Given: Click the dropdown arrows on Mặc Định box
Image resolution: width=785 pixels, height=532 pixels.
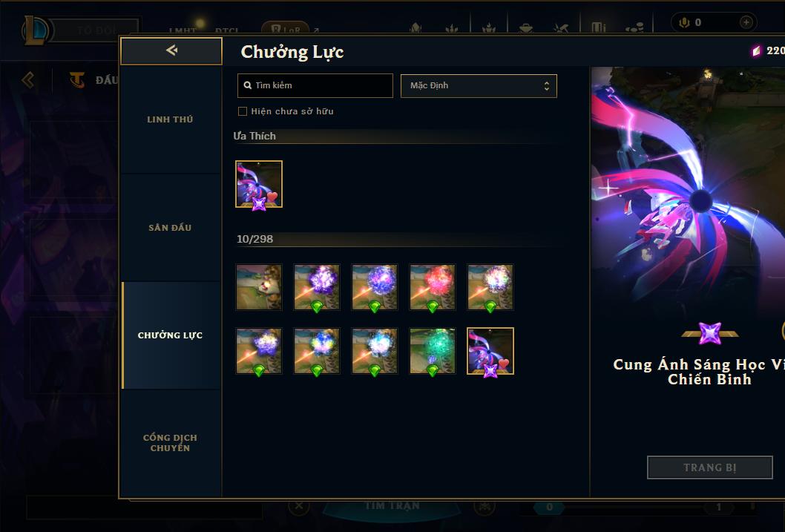Looking at the screenshot, I should pyautogui.click(x=547, y=86).
